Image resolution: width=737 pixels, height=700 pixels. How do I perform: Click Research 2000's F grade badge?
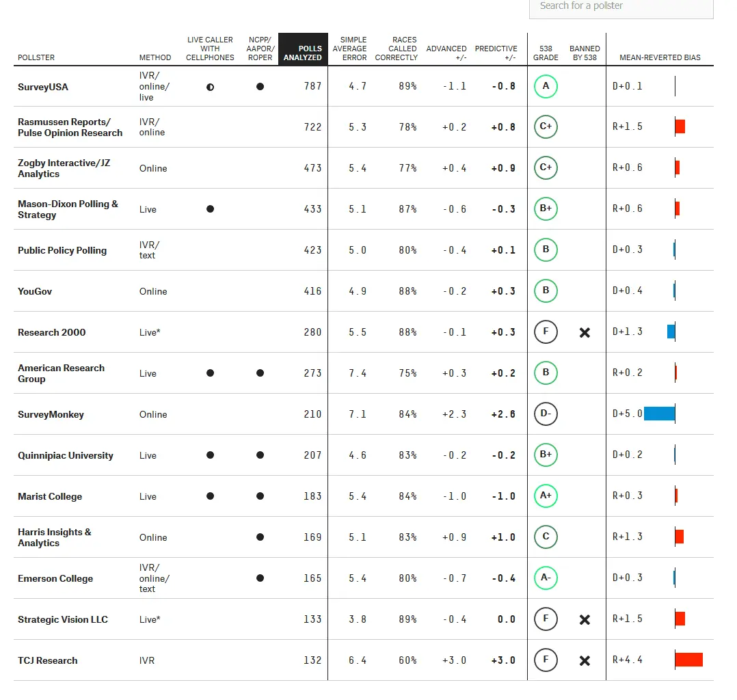(x=546, y=332)
